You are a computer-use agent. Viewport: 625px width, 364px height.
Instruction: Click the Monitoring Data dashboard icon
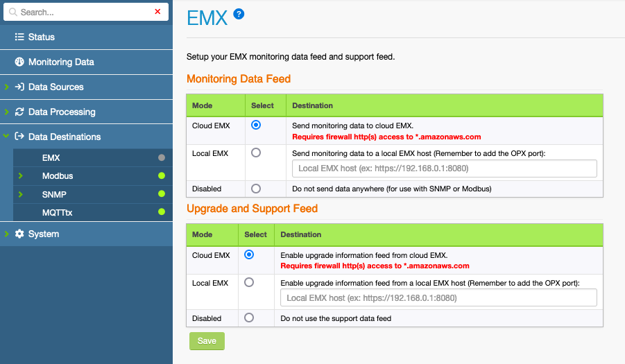click(19, 62)
